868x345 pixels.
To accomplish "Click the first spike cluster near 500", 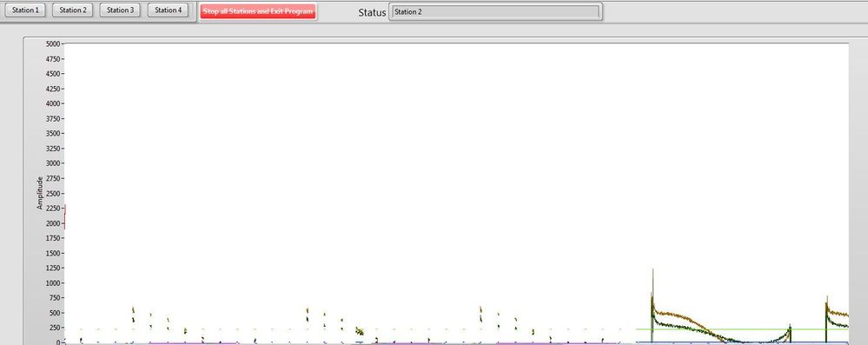I will tap(134, 314).
